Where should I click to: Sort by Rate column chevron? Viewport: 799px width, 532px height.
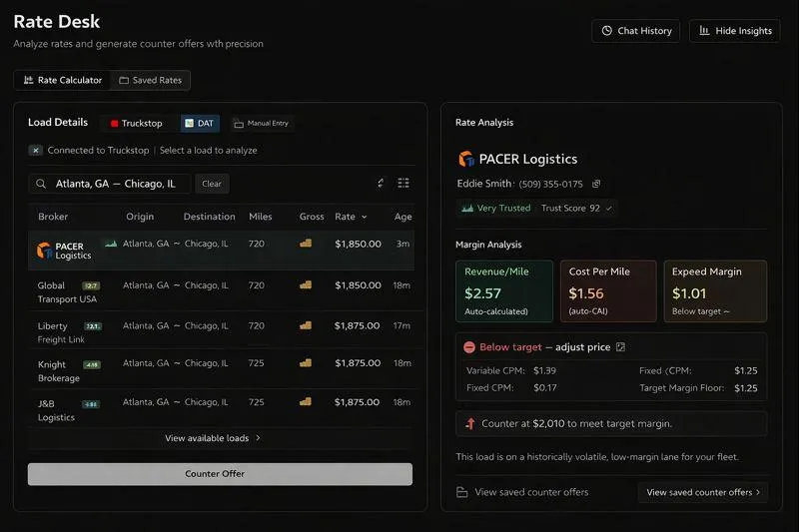tap(364, 217)
